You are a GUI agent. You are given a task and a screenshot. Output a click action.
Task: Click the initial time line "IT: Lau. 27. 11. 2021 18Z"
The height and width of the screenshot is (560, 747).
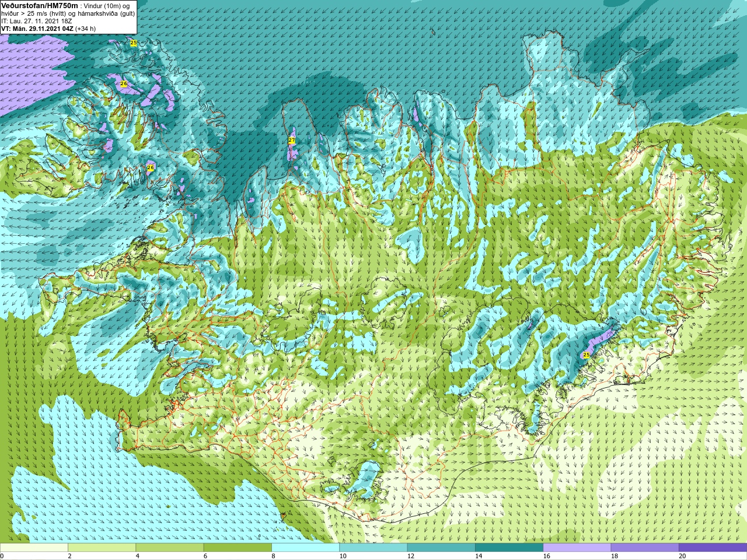tap(37, 21)
